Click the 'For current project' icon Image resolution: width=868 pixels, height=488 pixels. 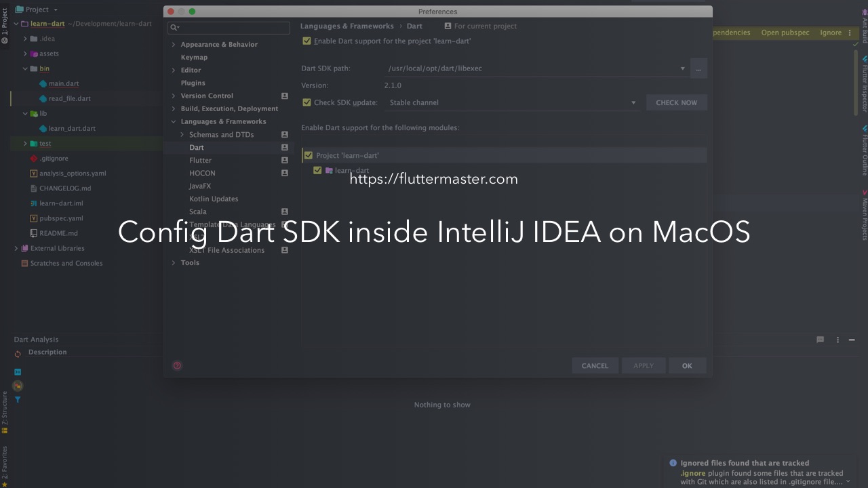coord(448,26)
